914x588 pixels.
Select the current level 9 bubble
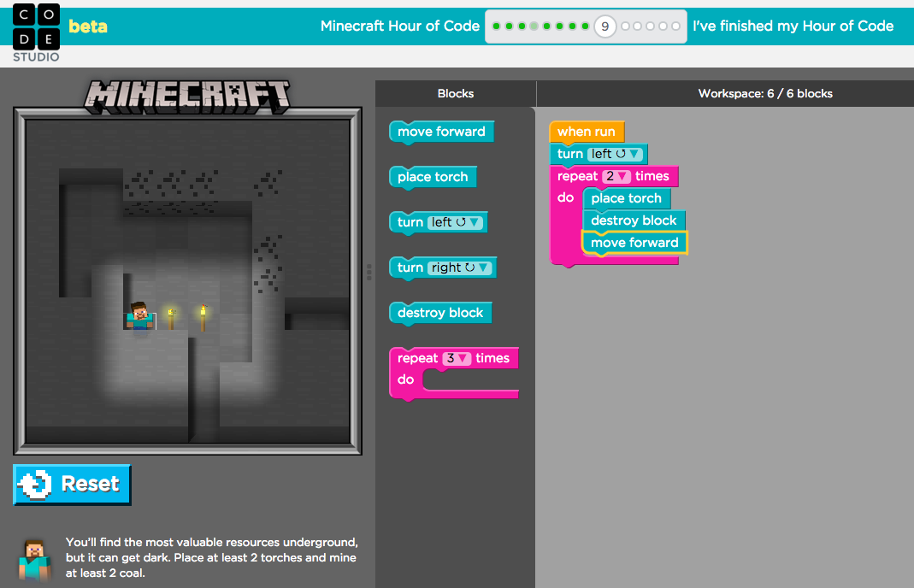(605, 26)
